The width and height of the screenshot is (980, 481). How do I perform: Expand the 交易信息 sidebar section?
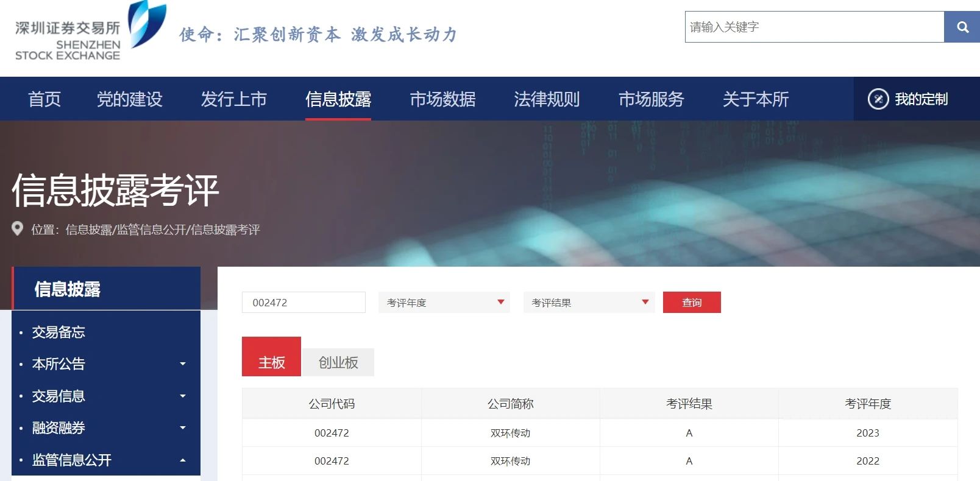pyautogui.click(x=182, y=396)
